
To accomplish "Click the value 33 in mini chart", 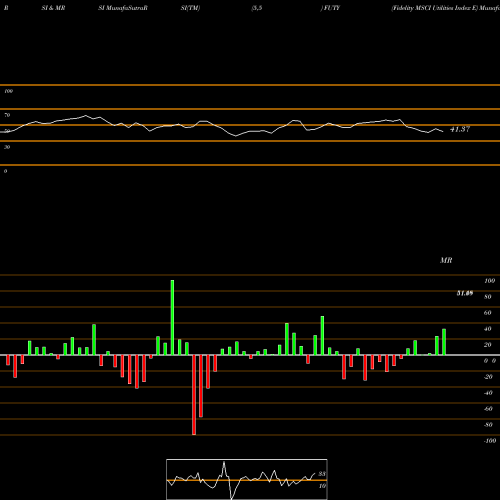I will click(x=322, y=474).
